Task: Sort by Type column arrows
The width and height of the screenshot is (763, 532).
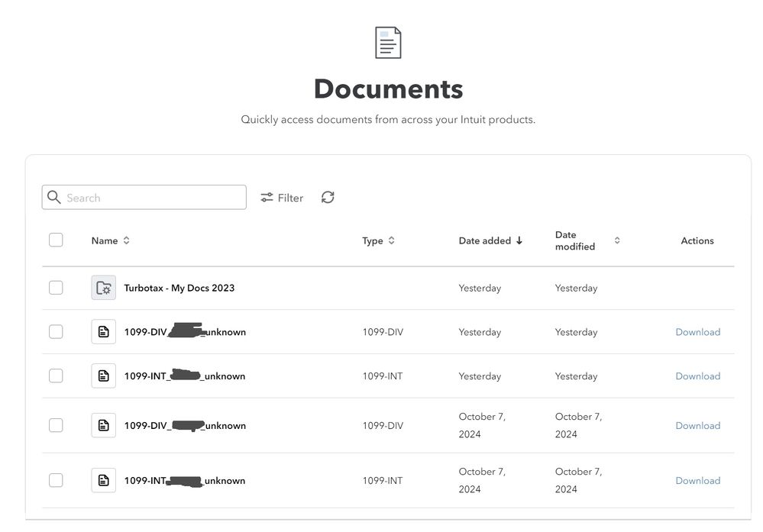Action: (391, 240)
